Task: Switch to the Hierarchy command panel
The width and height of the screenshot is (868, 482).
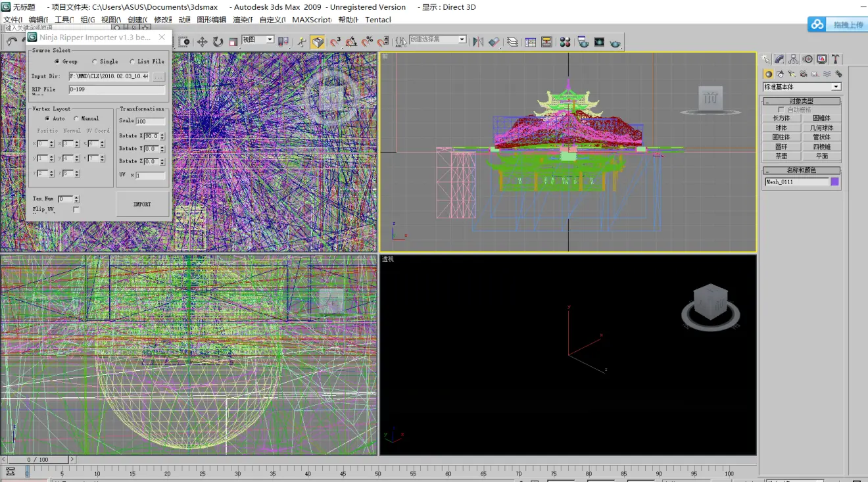Action: coord(794,59)
